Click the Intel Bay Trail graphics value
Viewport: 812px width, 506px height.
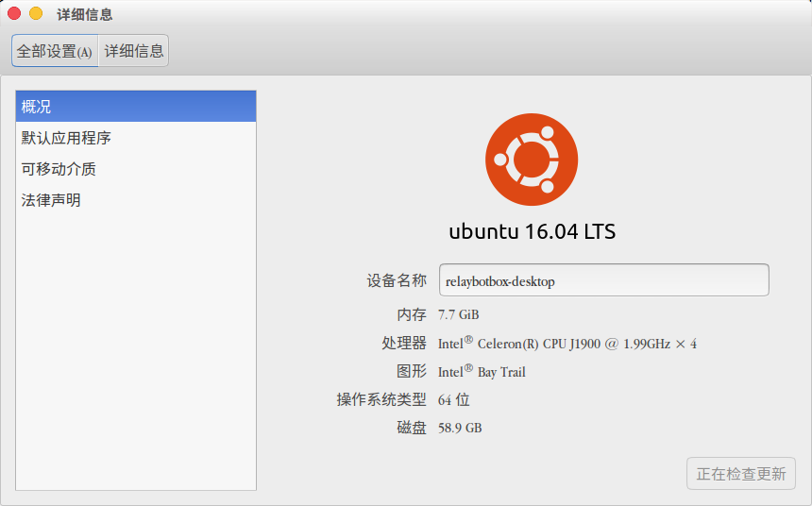482,371
